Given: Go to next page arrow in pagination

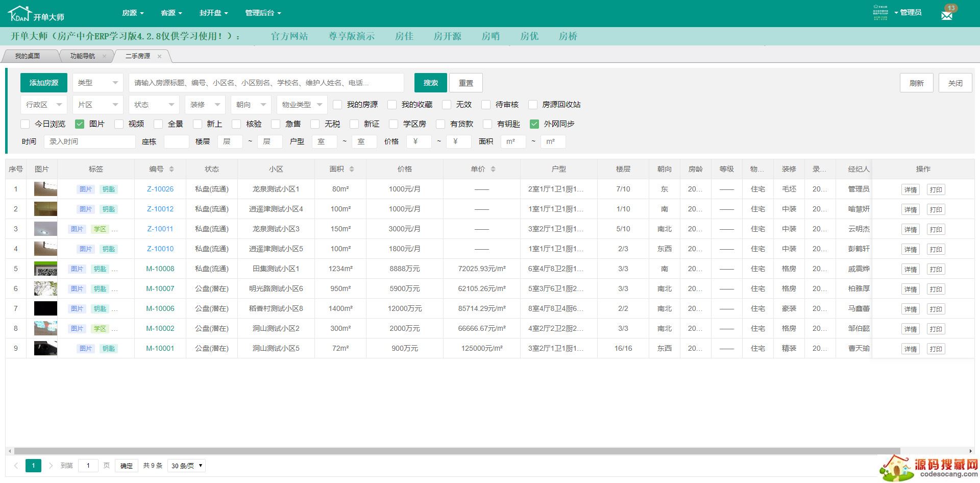Looking at the screenshot, I should [51, 466].
